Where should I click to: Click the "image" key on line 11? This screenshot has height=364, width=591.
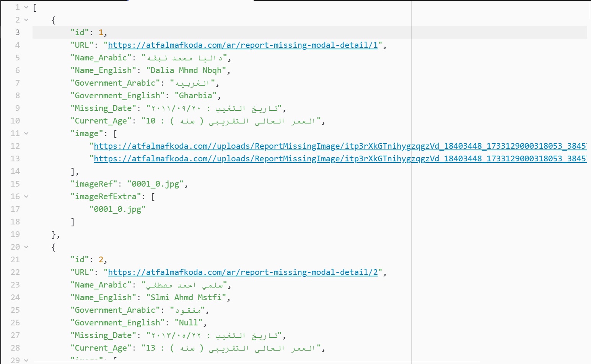[x=87, y=133]
